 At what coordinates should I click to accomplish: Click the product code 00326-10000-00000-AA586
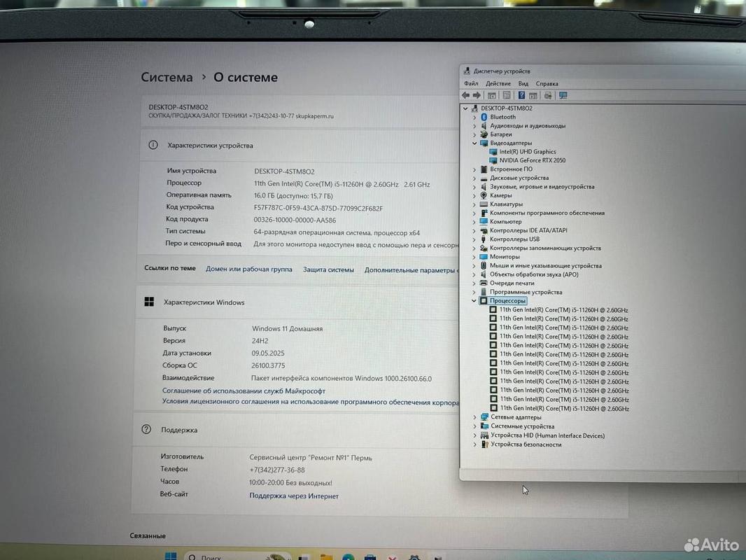point(295,220)
